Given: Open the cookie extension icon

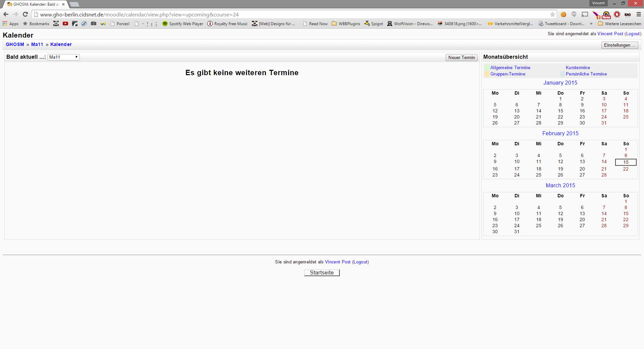Looking at the screenshot, I should (563, 14).
